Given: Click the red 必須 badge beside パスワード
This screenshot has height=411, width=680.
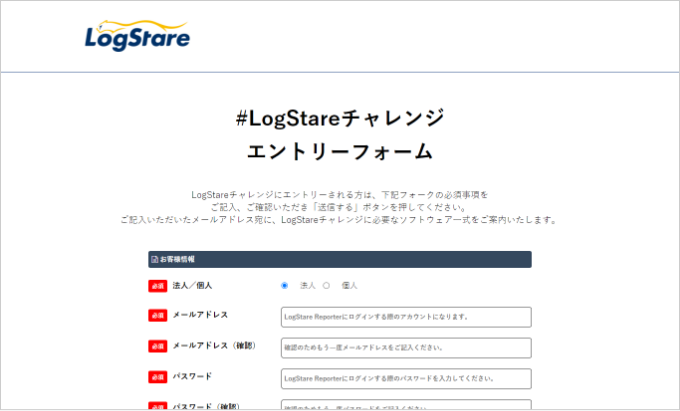Looking at the screenshot, I should tap(157, 377).
